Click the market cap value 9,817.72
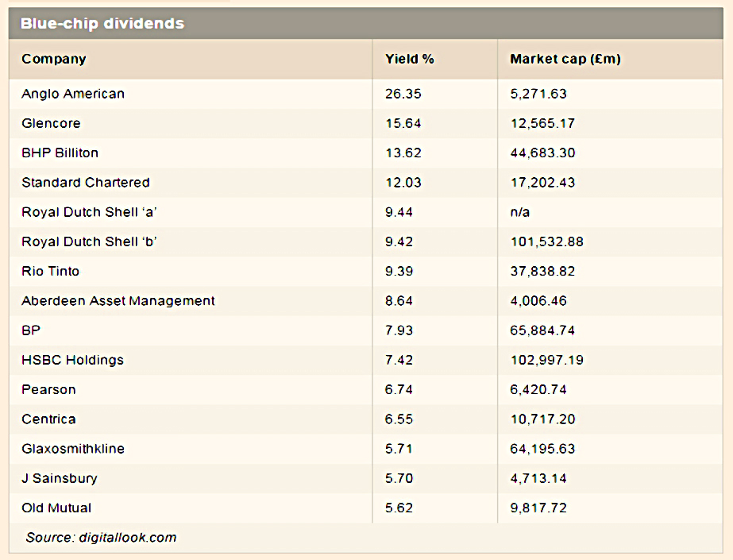Viewport: 733px width, 560px height. click(538, 508)
